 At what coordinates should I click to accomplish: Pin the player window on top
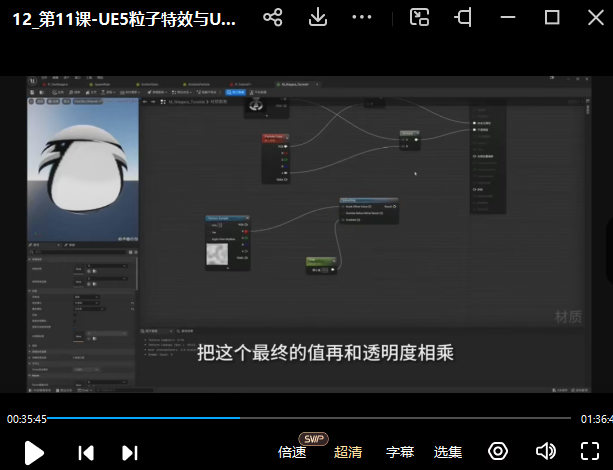(464, 18)
